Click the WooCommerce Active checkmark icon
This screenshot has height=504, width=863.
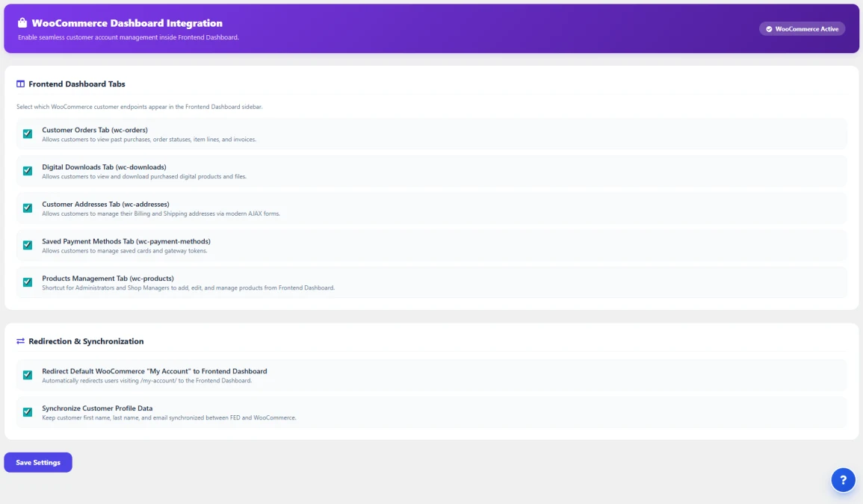(x=769, y=29)
